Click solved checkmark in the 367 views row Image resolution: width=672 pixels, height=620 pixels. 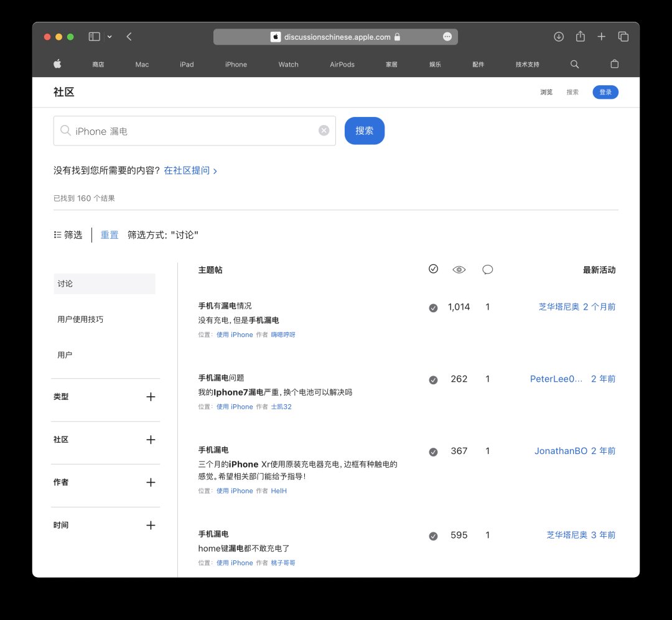point(433,451)
